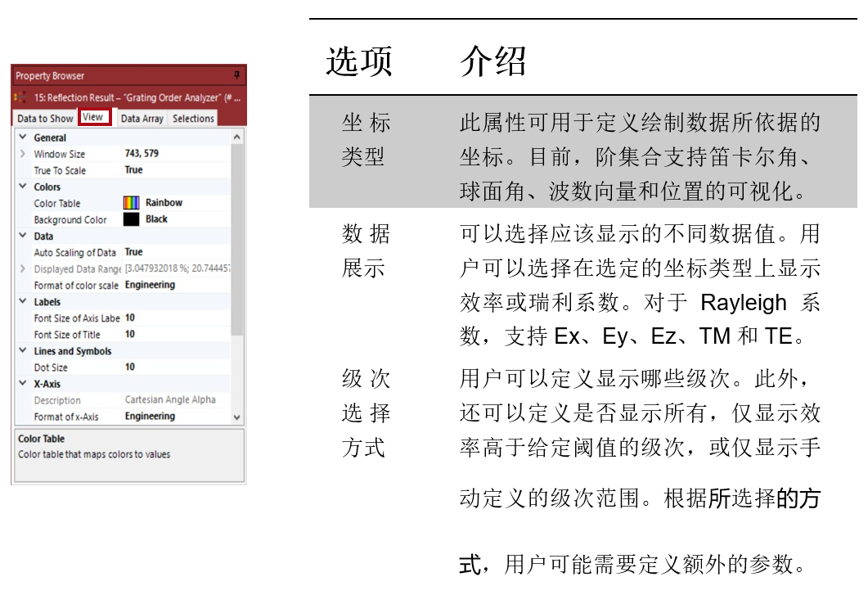Image resolution: width=868 pixels, height=595 pixels.
Task: Click the Color Table help description heading
Action: pyautogui.click(x=41, y=439)
